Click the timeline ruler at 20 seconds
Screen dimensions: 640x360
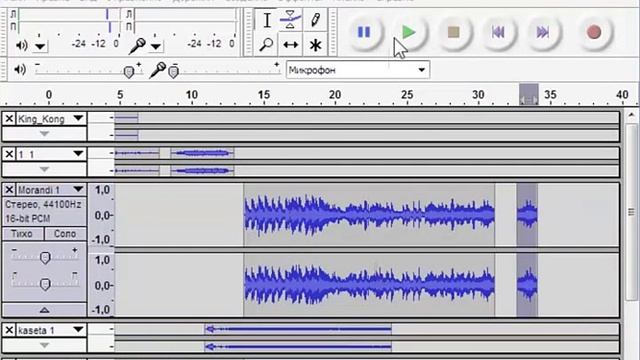335,95
